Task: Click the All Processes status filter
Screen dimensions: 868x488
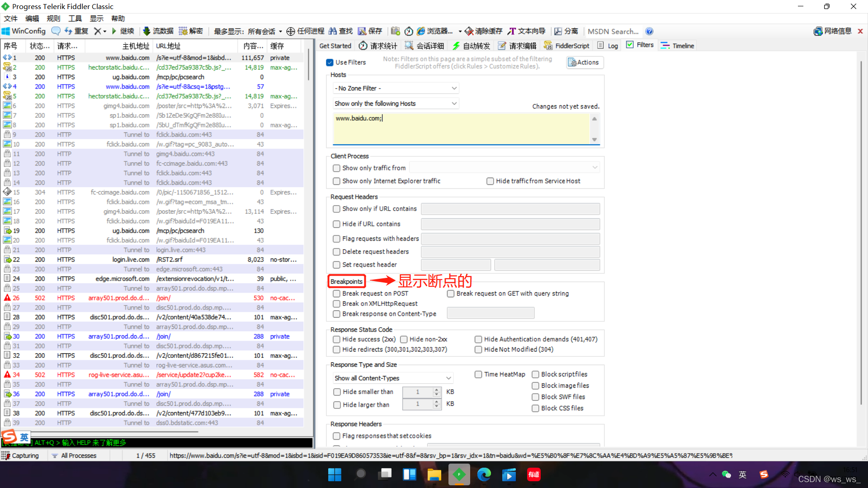Action: pos(74,455)
